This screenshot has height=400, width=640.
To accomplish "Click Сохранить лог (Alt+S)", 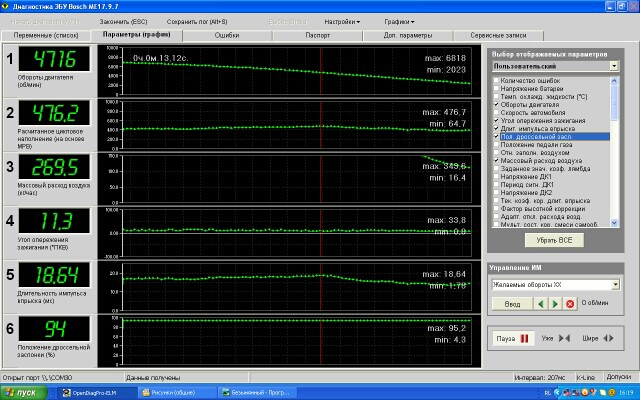I will pos(197,22).
